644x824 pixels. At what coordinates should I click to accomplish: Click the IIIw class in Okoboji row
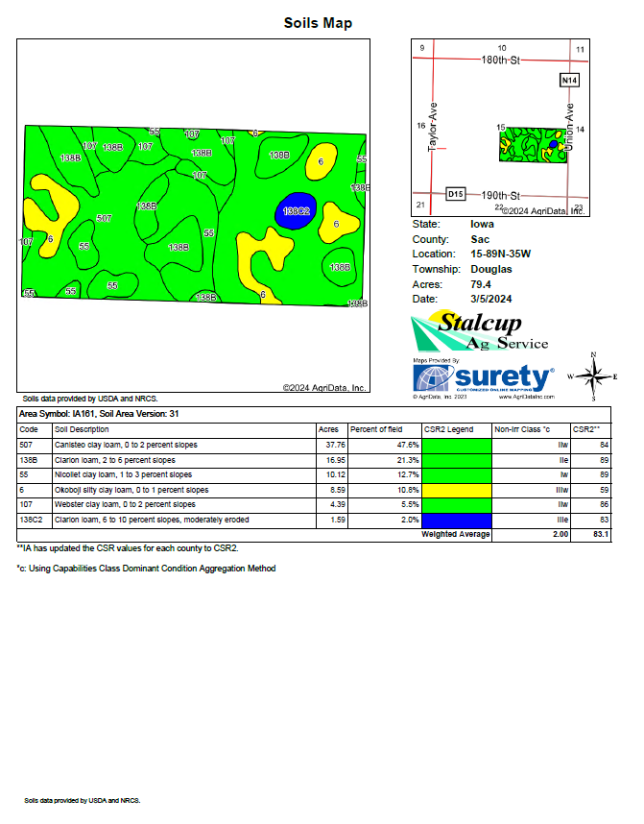point(562,491)
